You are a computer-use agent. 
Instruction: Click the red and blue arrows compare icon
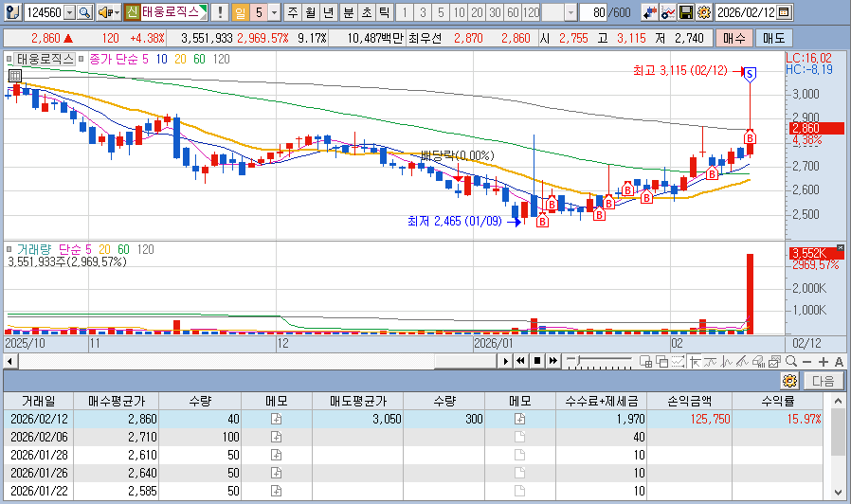pos(650,12)
